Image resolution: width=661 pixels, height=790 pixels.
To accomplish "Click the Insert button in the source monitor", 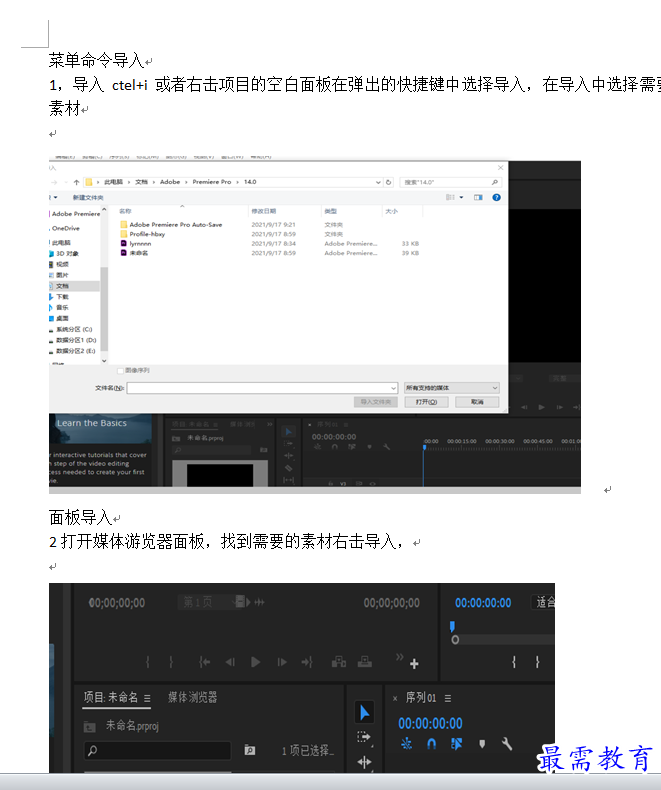I will coord(339,662).
